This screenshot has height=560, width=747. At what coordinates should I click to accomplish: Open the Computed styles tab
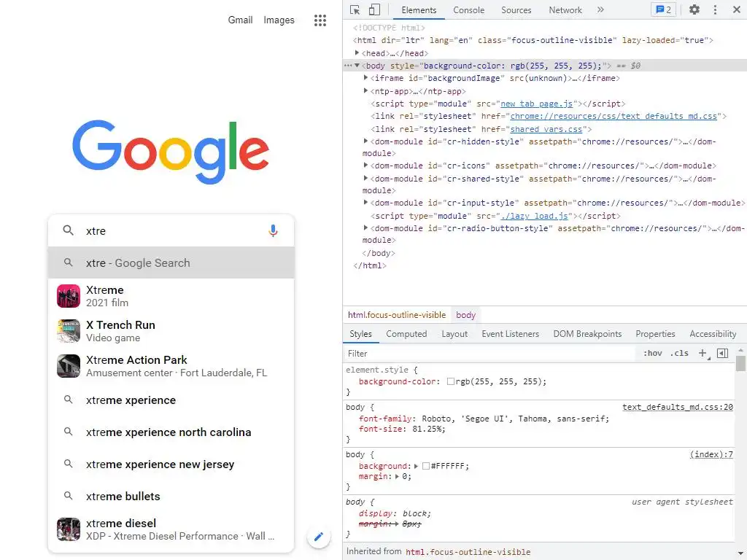click(x=406, y=334)
